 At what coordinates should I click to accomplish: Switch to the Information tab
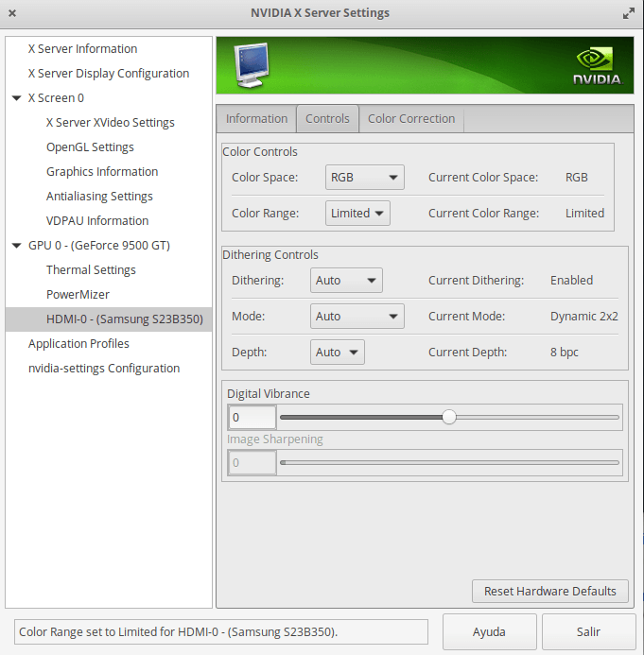(x=256, y=119)
